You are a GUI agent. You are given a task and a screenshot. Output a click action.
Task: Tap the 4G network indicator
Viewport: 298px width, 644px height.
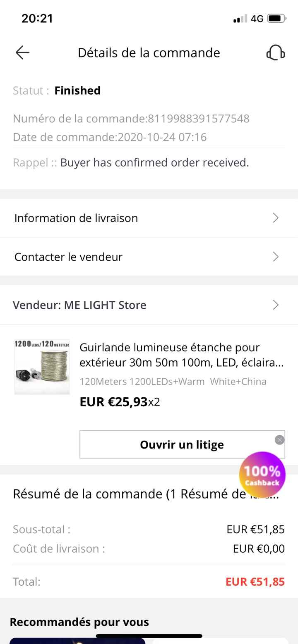(257, 19)
